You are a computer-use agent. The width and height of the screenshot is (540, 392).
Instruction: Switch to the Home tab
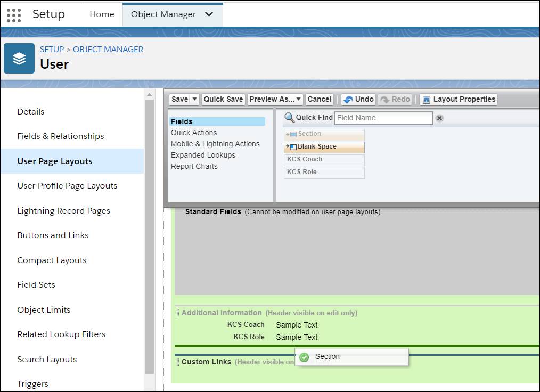pos(102,14)
